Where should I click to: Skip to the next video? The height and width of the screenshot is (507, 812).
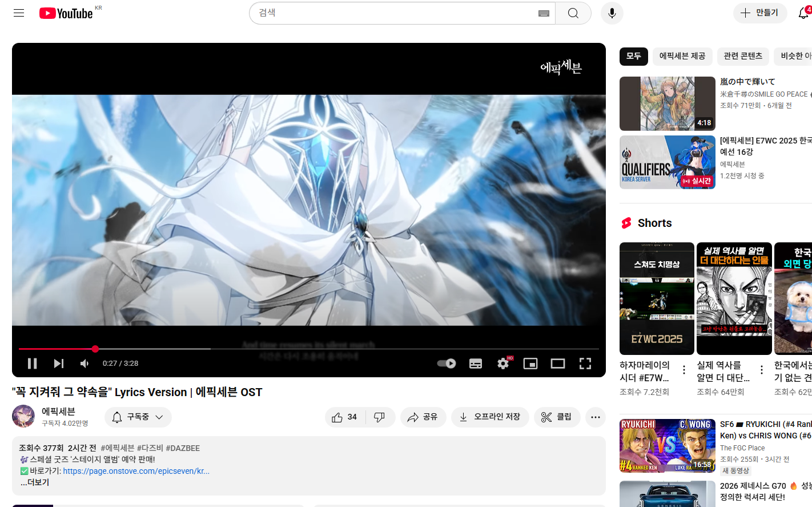(58, 364)
